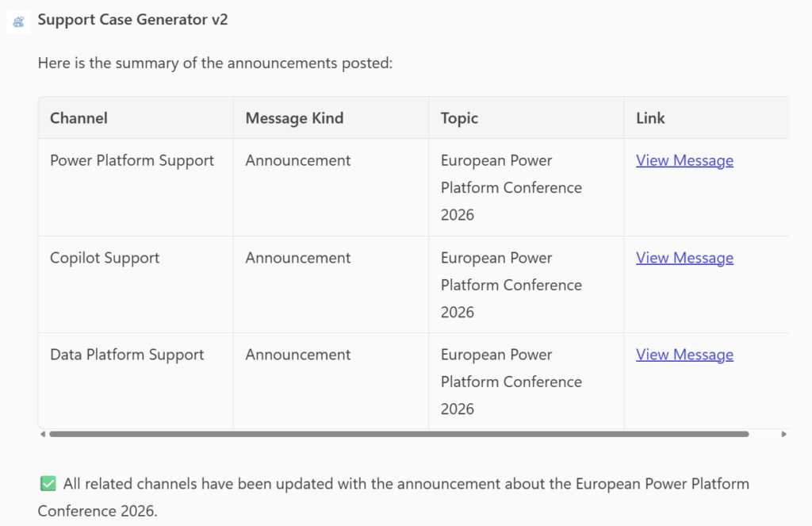812x526 pixels.
Task: Click the Support Case Generator v2 bot icon
Action: pyautogui.click(x=17, y=21)
